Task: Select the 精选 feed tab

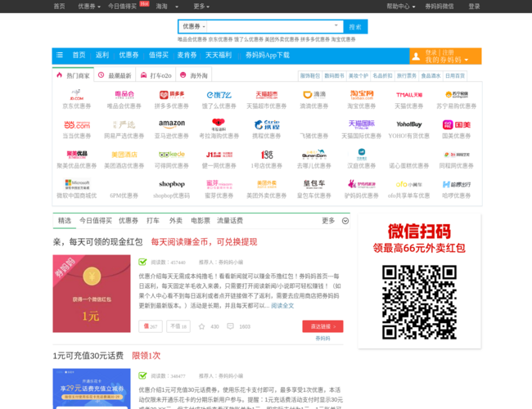Action: pos(65,221)
